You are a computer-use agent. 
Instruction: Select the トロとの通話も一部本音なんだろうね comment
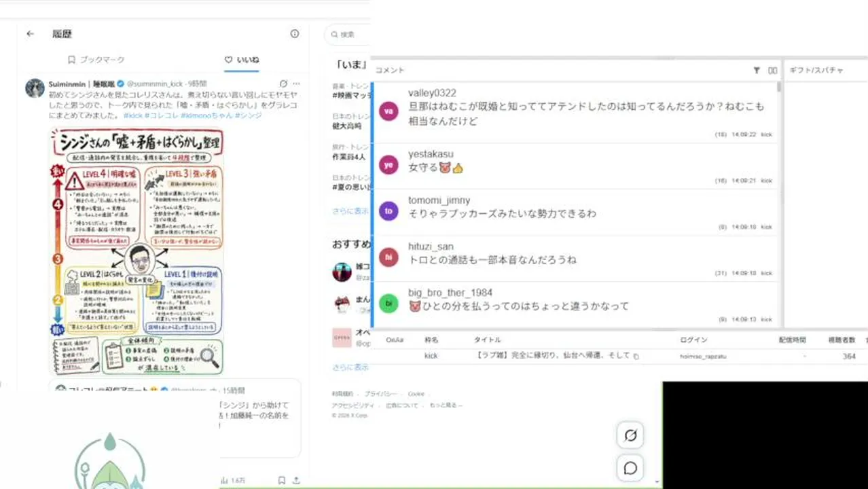coord(492,260)
